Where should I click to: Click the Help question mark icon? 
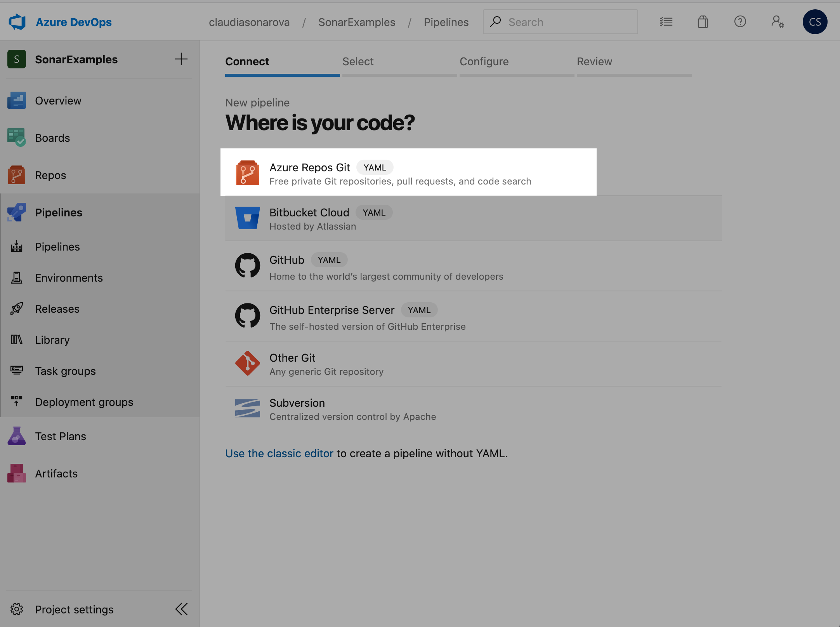(x=740, y=22)
